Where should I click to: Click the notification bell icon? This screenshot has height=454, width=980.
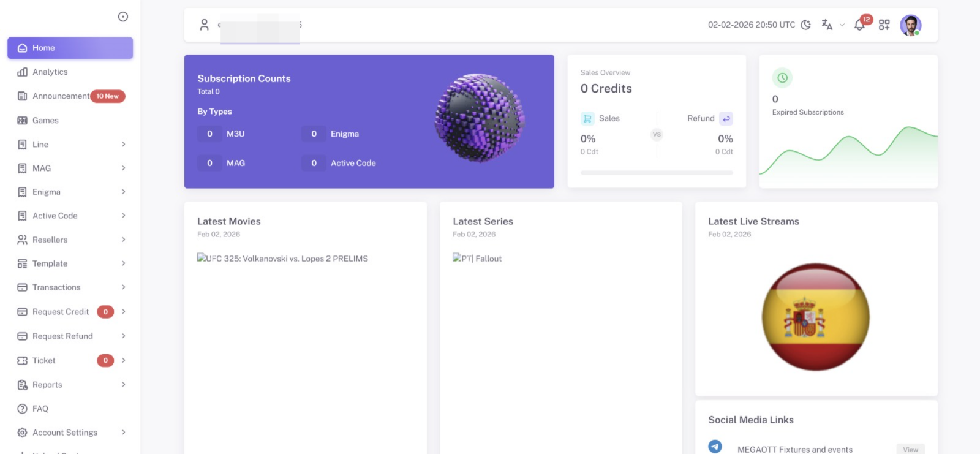[x=859, y=25]
